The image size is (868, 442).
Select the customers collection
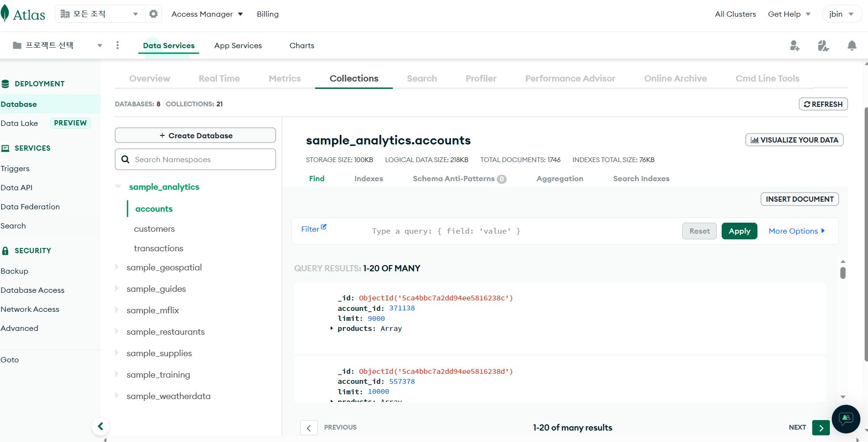click(x=154, y=228)
